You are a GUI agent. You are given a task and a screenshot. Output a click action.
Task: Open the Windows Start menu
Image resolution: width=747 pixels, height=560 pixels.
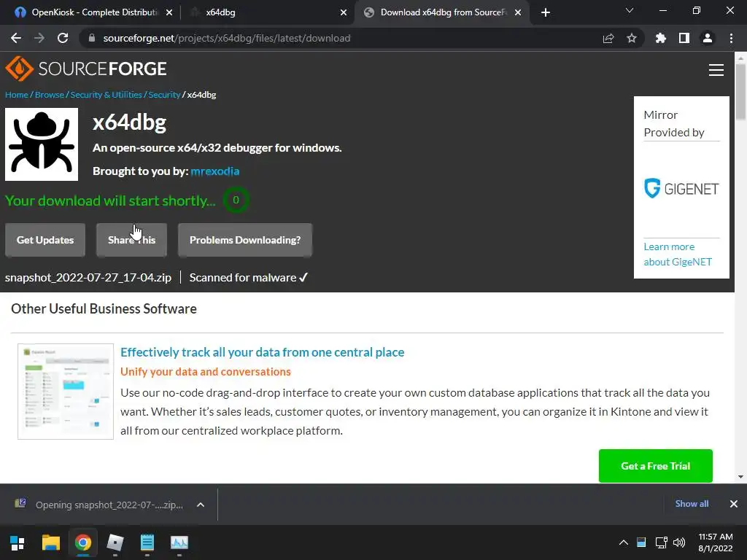coord(18,542)
